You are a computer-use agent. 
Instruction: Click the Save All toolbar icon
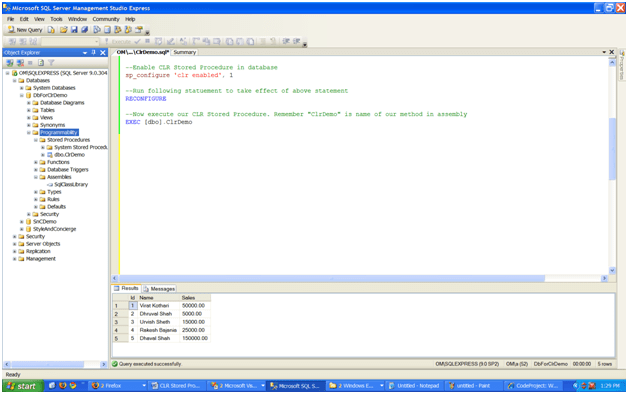point(85,30)
